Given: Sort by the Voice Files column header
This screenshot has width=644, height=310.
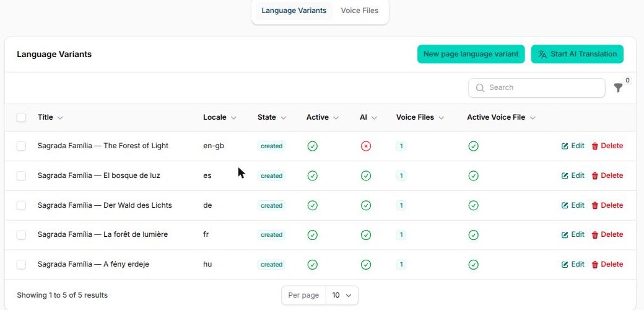Looking at the screenshot, I should 420,117.
